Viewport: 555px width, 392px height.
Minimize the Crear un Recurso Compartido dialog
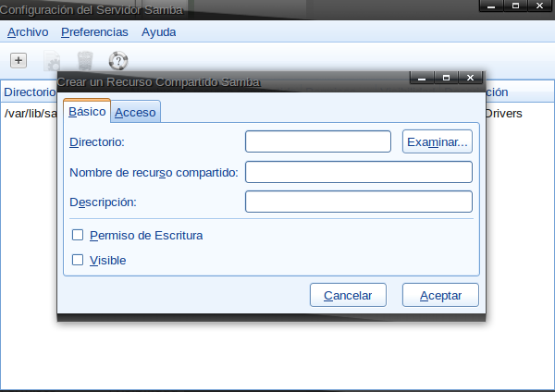tap(422, 78)
